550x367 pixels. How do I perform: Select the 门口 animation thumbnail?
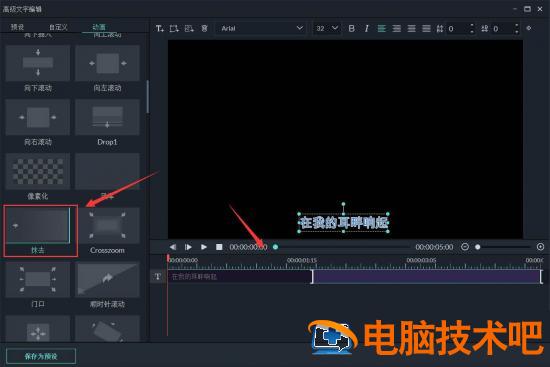(38, 279)
